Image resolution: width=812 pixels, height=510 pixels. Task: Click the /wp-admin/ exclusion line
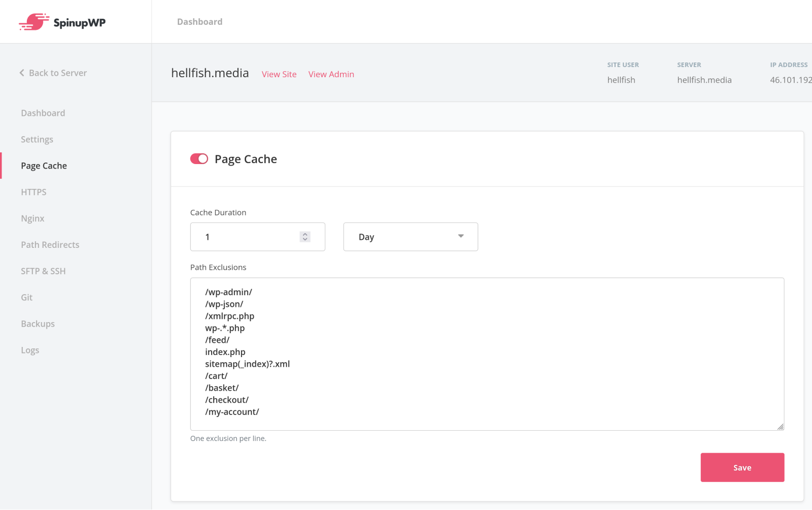point(228,292)
